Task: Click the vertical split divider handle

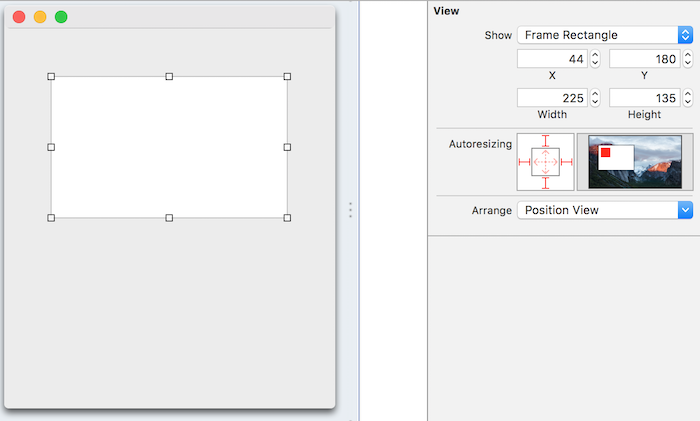Action: pyautogui.click(x=350, y=210)
